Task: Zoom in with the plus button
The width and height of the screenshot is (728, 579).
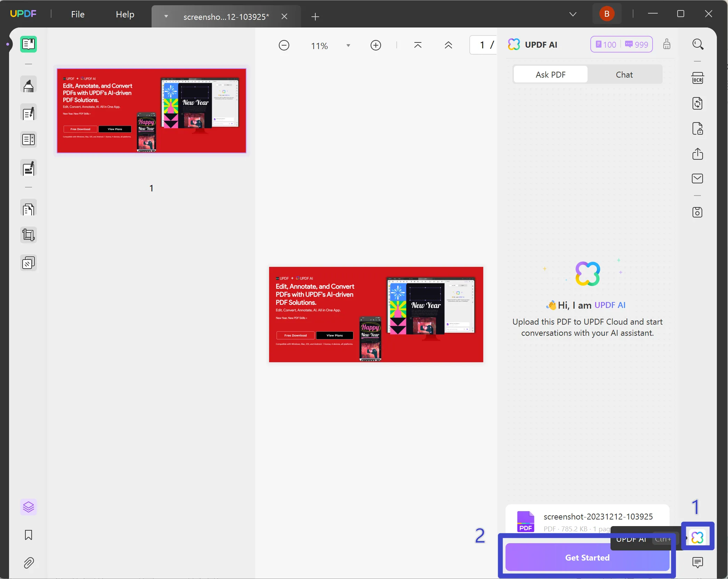Action: point(376,45)
